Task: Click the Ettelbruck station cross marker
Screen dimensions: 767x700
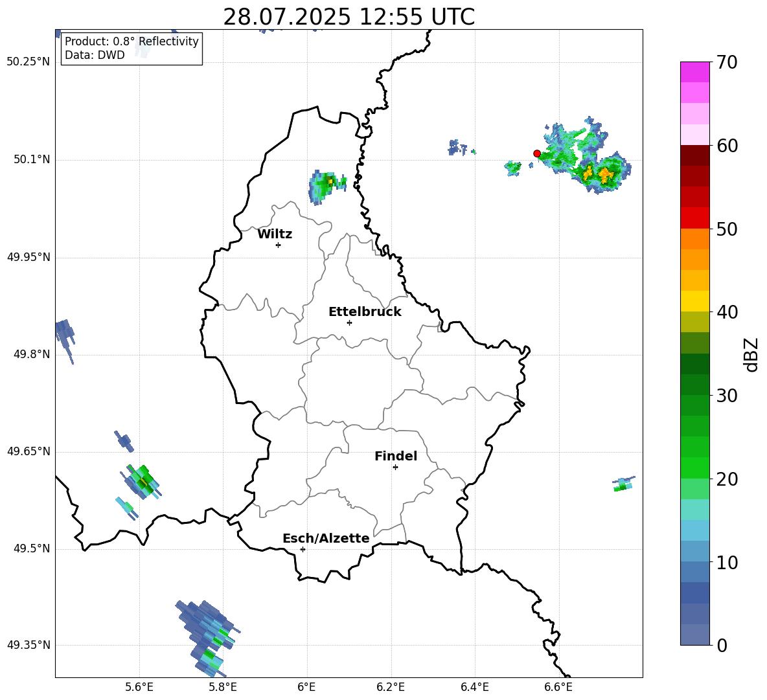Action: point(349,322)
